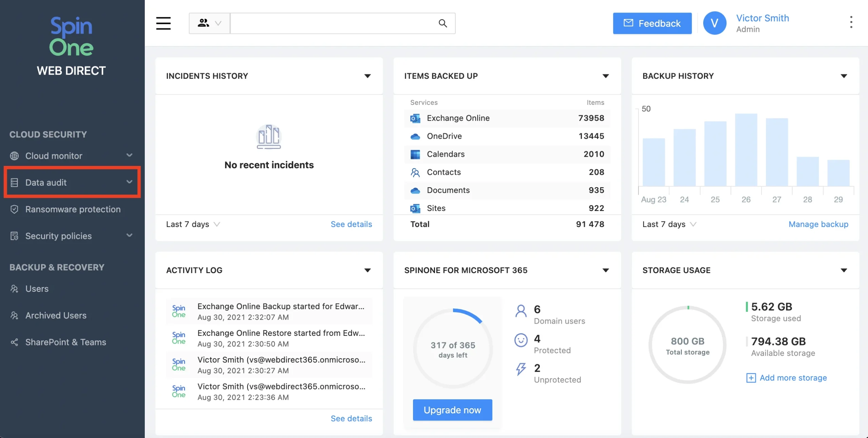Click the 800 GB Total storage ring
Viewport: 868px width, 438px height.
coord(687,345)
